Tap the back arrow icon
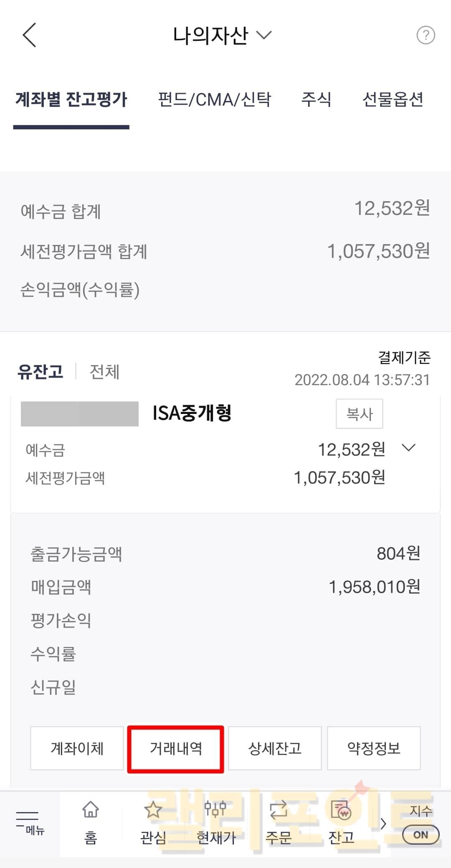This screenshot has height=868, width=451. pyautogui.click(x=30, y=35)
